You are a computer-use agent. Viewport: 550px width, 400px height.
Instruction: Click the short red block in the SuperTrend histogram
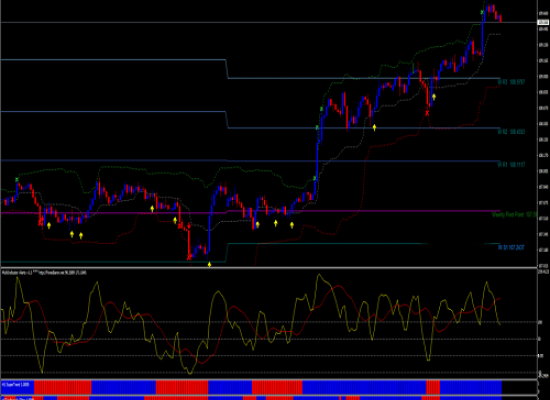point(433,387)
